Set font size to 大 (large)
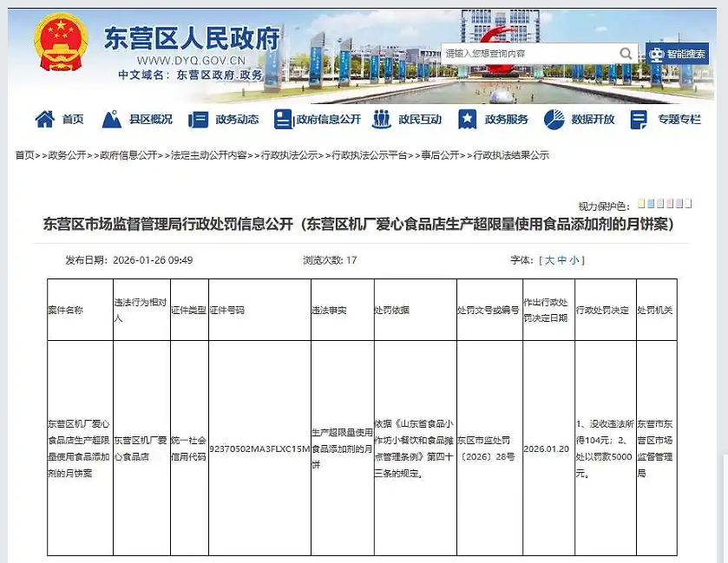This screenshot has height=563, width=728. point(548,260)
